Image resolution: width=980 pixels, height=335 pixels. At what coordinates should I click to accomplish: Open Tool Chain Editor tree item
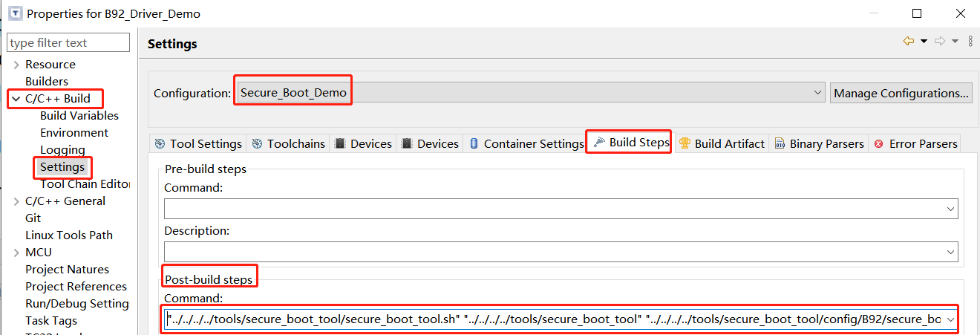pos(85,184)
